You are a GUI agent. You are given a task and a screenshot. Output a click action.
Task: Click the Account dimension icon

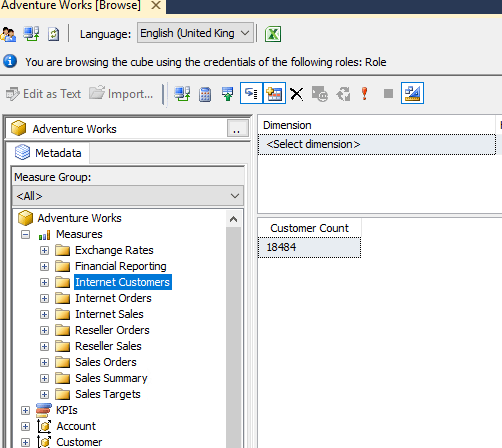pos(44,426)
